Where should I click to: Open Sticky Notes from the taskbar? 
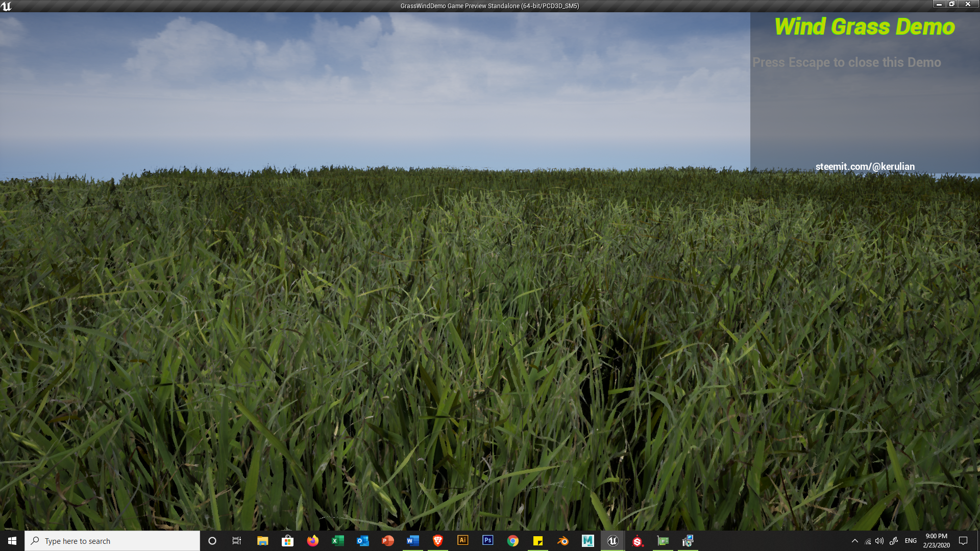click(x=537, y=541)
